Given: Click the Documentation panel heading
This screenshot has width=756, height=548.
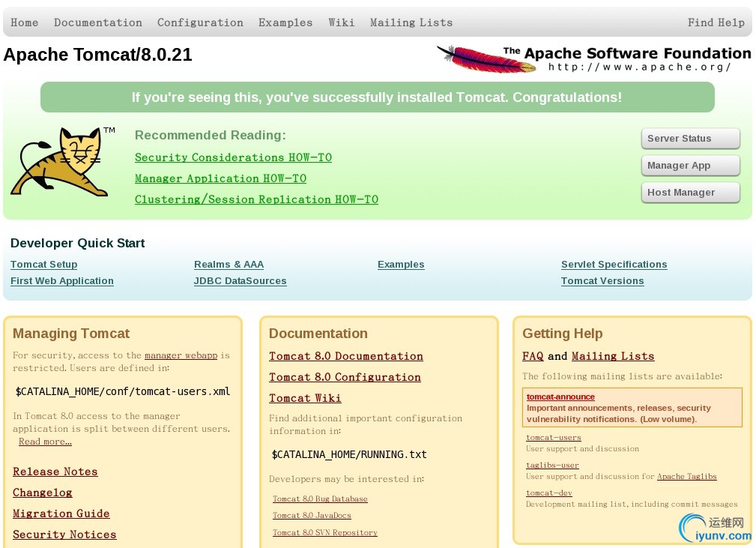Looking at the screenshot, I should coord(318,334).
